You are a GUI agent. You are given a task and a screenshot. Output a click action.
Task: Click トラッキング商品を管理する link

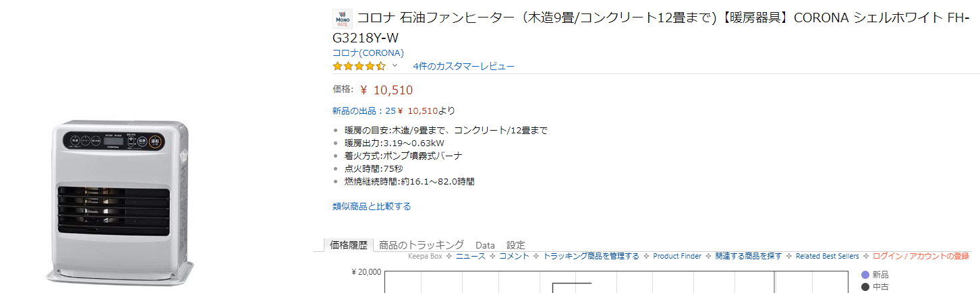tap(591, 256)
